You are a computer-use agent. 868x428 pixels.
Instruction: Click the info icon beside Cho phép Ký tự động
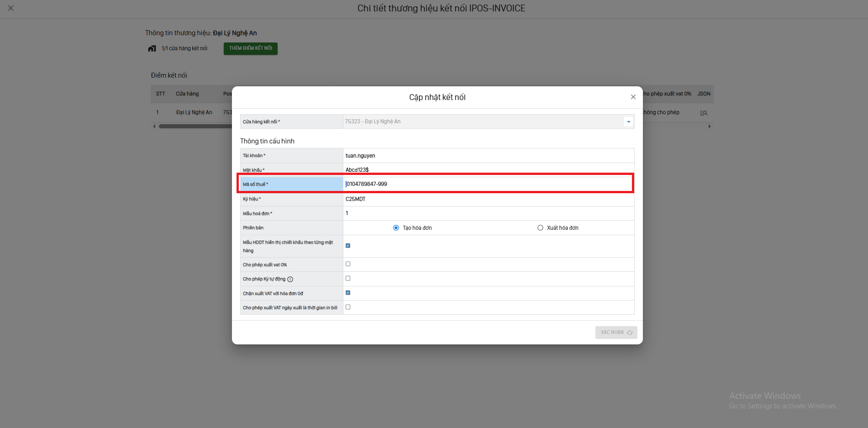point(290,279)
